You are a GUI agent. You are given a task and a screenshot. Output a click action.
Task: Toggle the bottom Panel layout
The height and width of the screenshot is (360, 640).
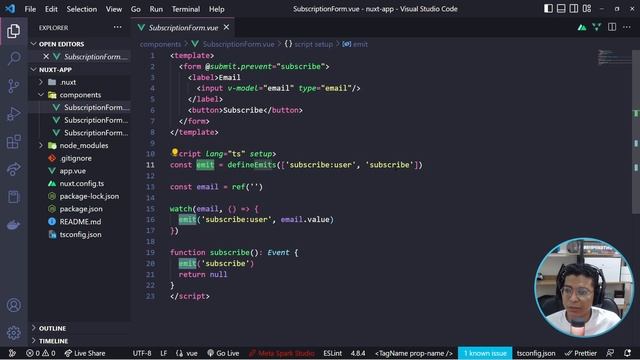pos(561,9)
